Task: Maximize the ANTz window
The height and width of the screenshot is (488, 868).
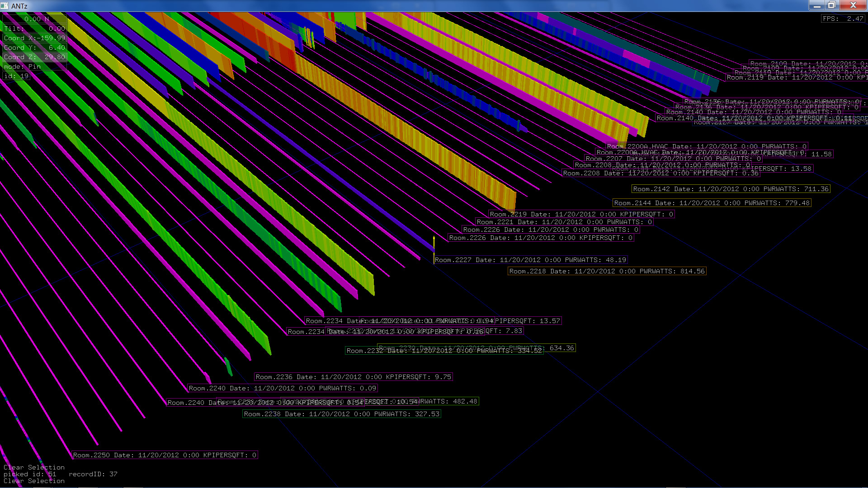Action: tap(831, 5)
